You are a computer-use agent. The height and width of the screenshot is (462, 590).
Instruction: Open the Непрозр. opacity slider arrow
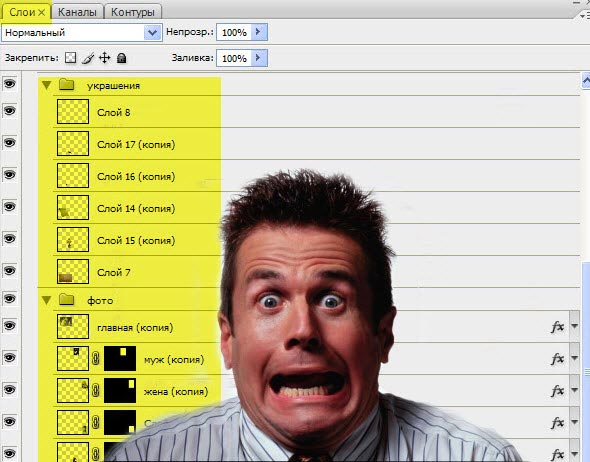(x=259, y=32)
